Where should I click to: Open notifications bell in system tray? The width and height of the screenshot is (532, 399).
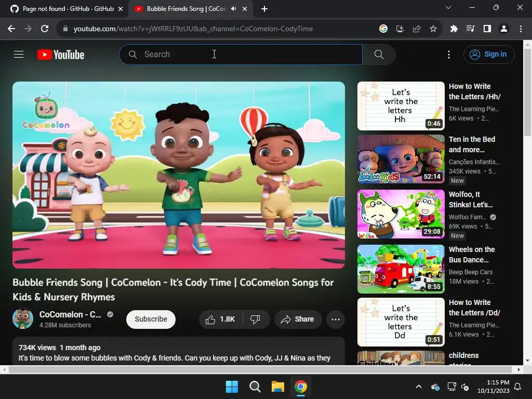click(518, 387)
